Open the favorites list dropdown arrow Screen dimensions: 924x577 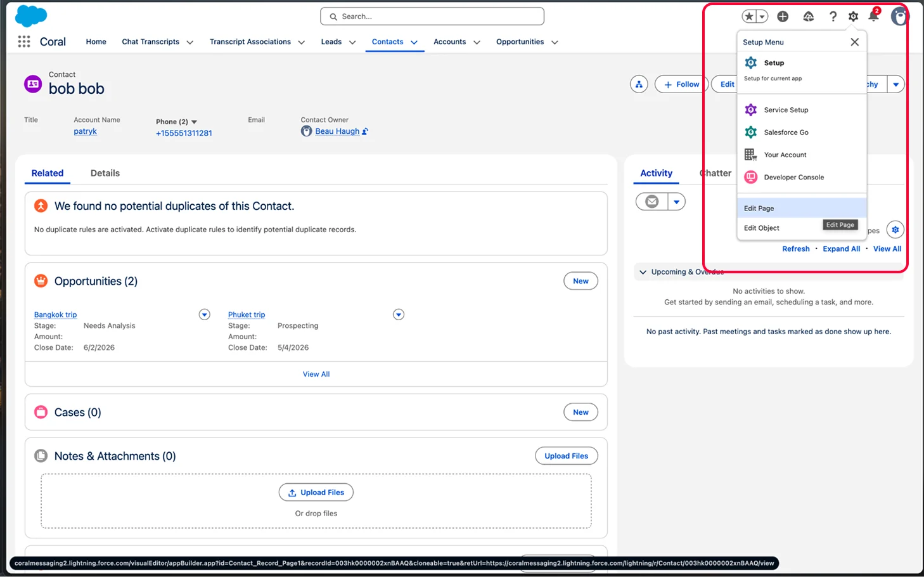pyautogui.click(x=762, y=16)
